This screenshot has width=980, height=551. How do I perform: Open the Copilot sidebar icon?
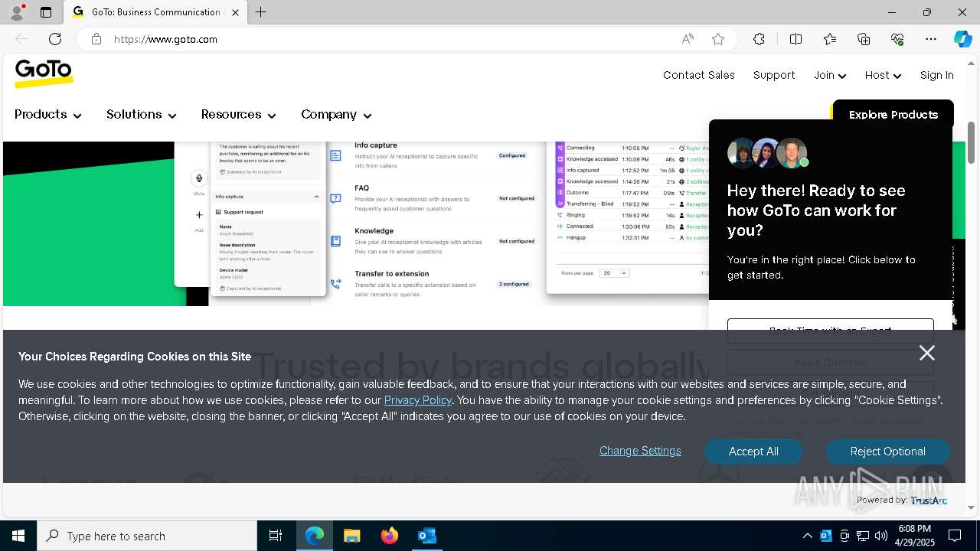pos(962,39)
